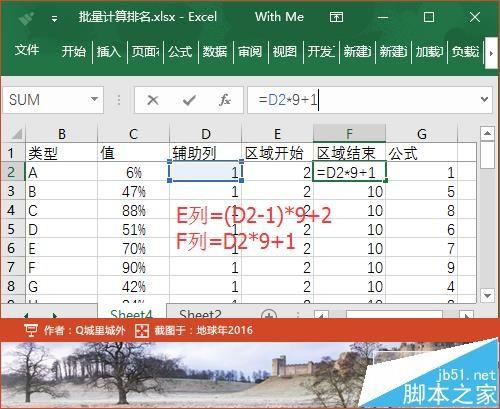Select cell D2 with value 1
500x409 pixels.
click(x=206, y=172)
